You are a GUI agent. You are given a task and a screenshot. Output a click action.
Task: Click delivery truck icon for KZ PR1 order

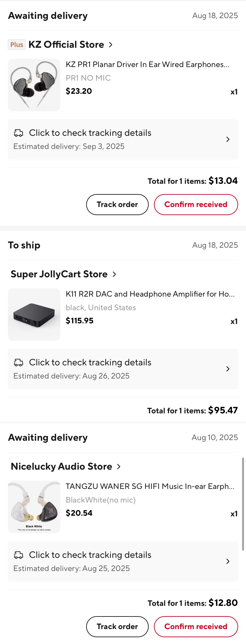coord(18,133)
